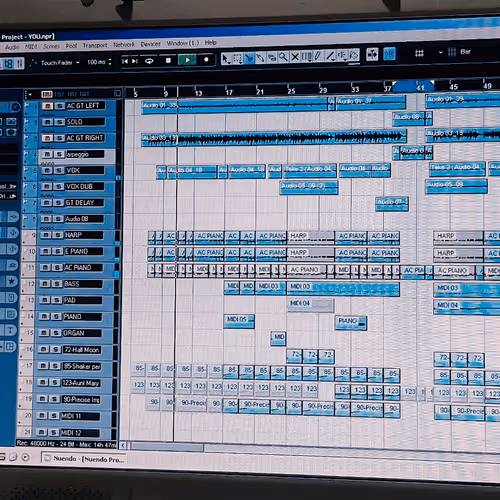
Task: Select the Take 2 (Audio 04 clip on VOX track
Action: (310, 170)
